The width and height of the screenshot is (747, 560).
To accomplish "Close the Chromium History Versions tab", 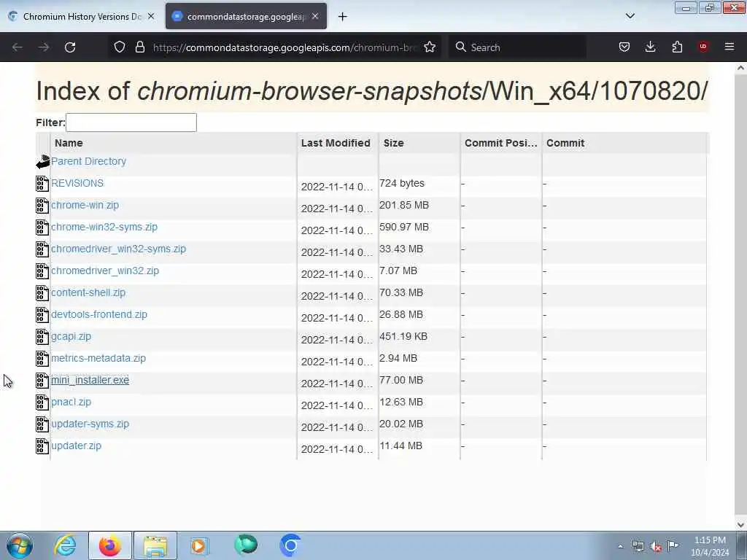I will (x=151, y=16).
